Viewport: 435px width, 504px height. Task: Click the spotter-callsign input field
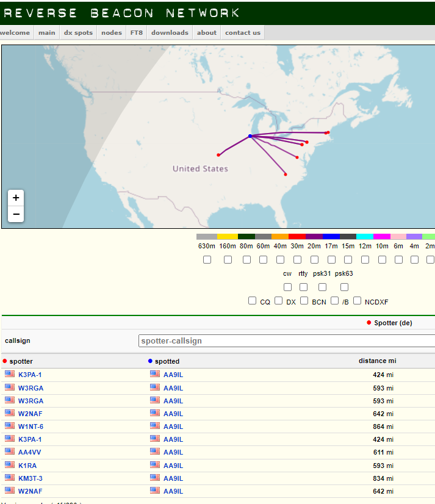(x=287, y=341)
